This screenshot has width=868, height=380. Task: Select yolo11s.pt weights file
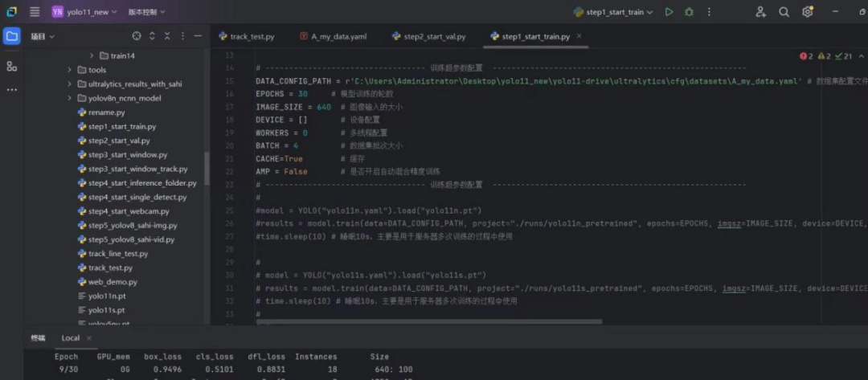100,310
